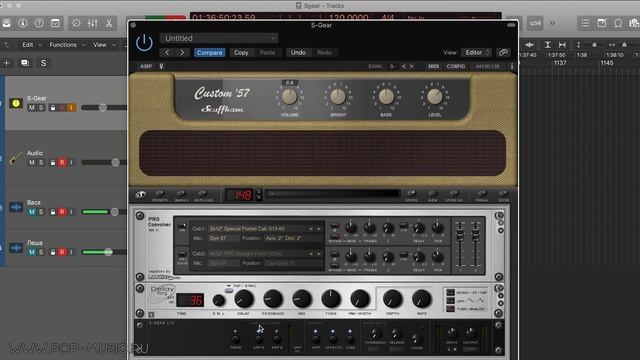Open the List Editors icon
640x360 pixels.
tap(585, 23)
